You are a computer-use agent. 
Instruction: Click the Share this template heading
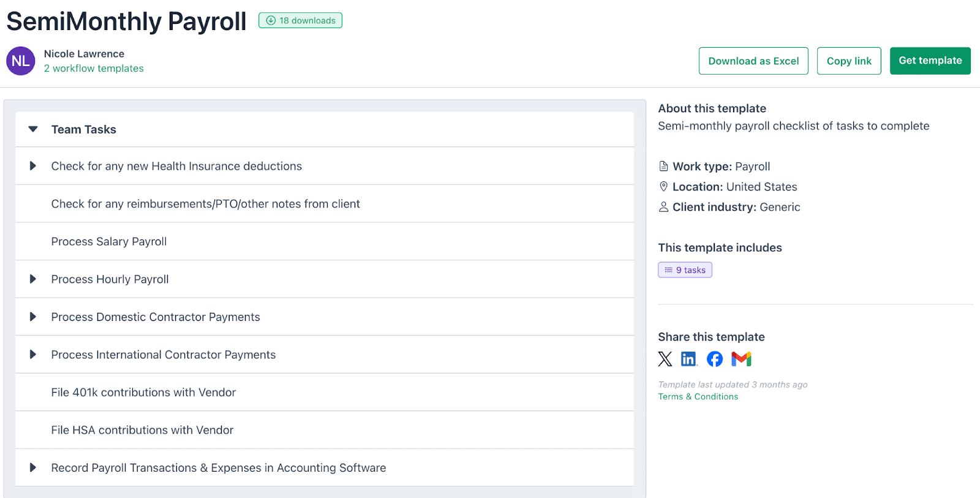point(712,337)
